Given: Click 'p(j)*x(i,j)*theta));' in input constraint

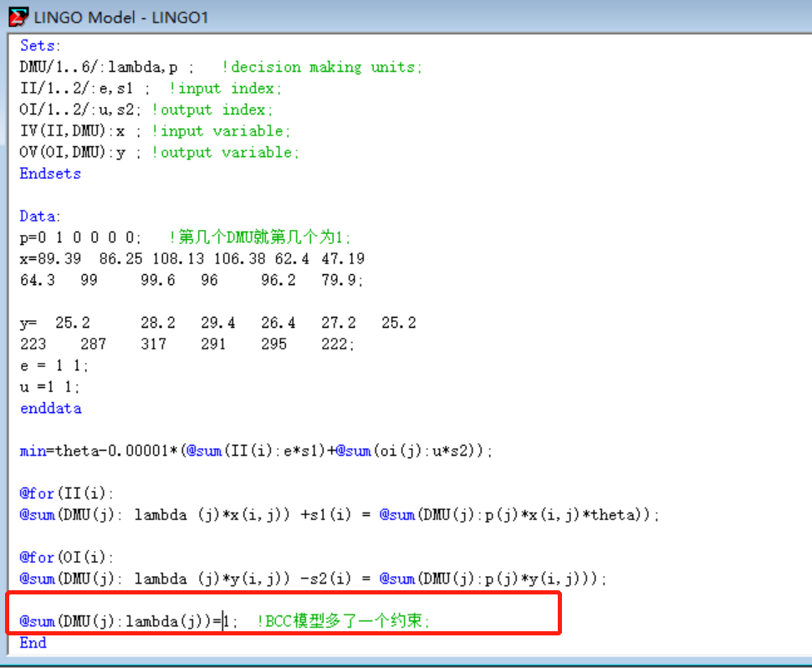Looking at the screenshot, I should coord(572,515).
